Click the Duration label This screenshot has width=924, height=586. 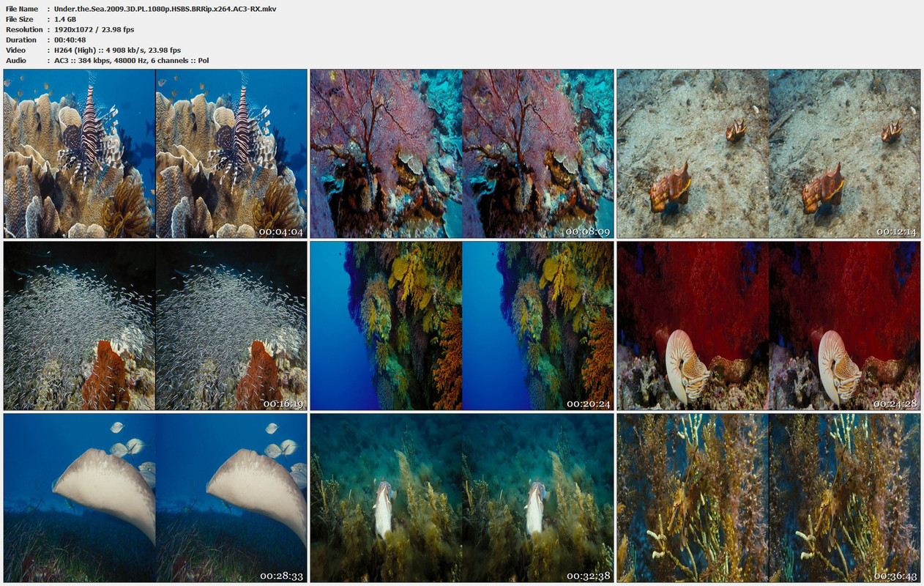tap(21, 40)
